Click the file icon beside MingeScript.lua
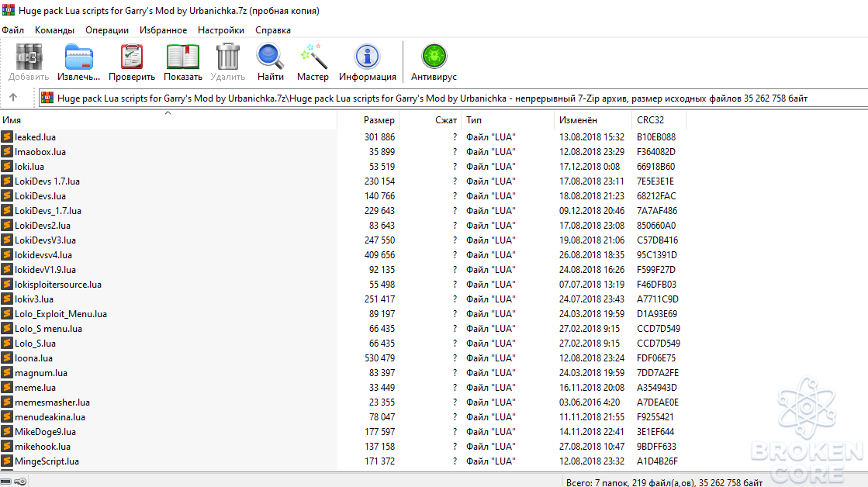This screenshot has height=487, width=868. click(7, 461)
